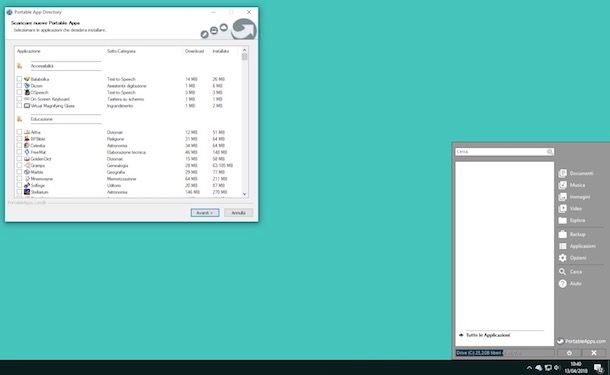Enable the Mnemosyne checkbox
Image resolution: width=610 pixels, height=375 pixels.
pyautogui.click(x=19, y=179)
